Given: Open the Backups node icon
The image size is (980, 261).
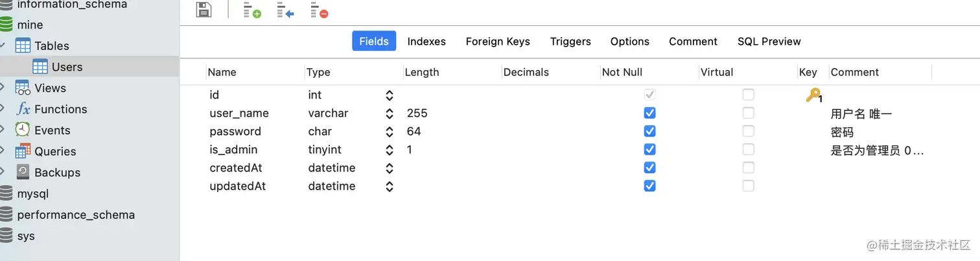Looking at the screenshot, I should pyautogui.click(x=23, y=172).
